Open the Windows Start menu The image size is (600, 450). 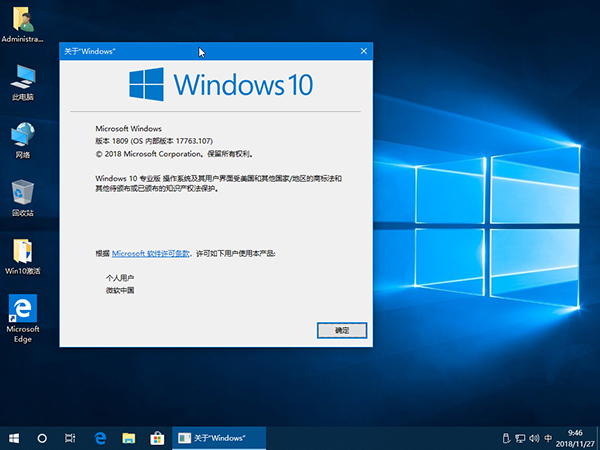click(x=14, y=438)
